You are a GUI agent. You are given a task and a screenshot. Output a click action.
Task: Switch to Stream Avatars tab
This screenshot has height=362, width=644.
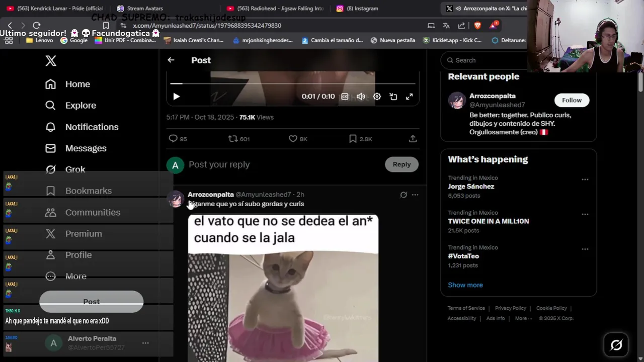click(x=145, y=8)
